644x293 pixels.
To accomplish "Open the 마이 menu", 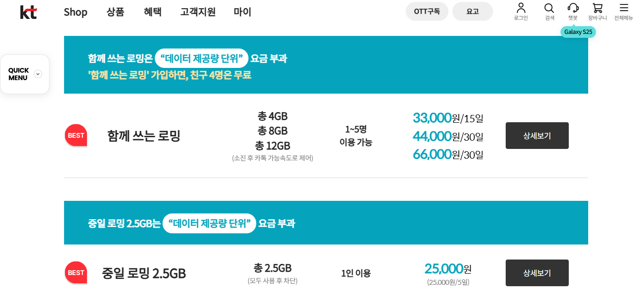I will pos(242,12).
